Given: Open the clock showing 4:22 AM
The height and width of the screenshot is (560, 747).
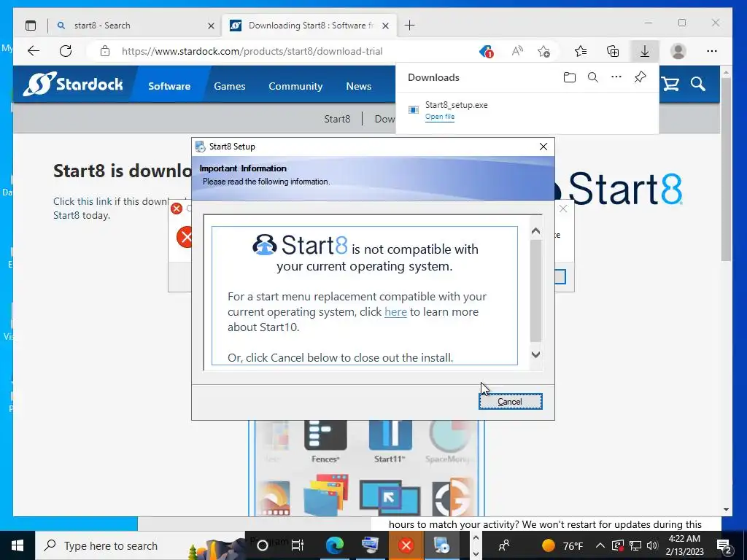Looking at the screenshot, I should (x=684, y=545).
